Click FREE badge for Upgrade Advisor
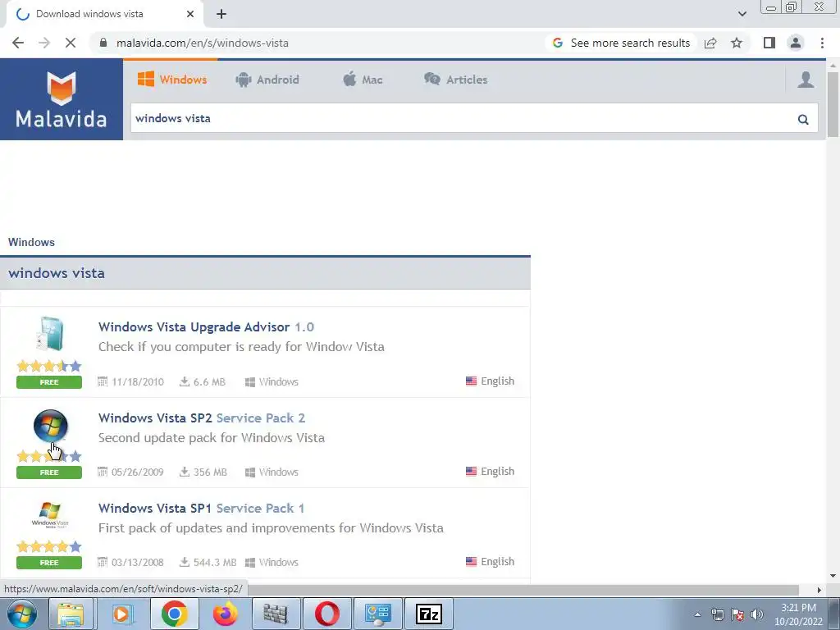This screenshot has height=630, width=840. point(49,382)
